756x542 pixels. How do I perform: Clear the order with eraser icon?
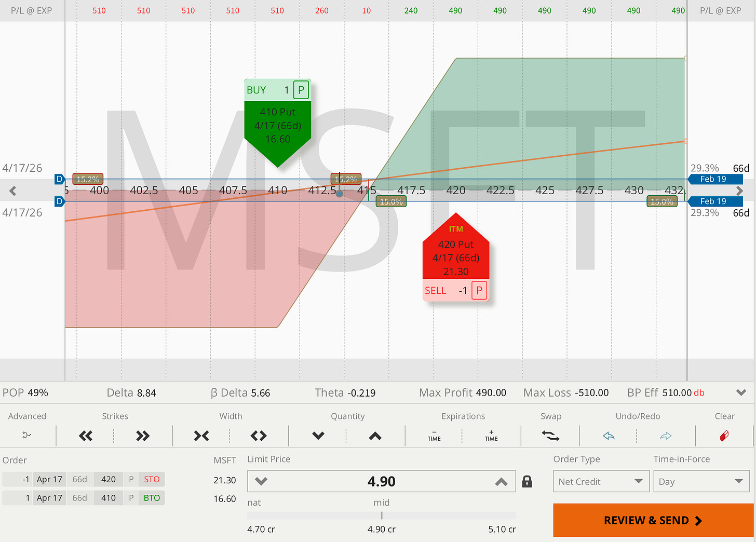pos(724,436)
